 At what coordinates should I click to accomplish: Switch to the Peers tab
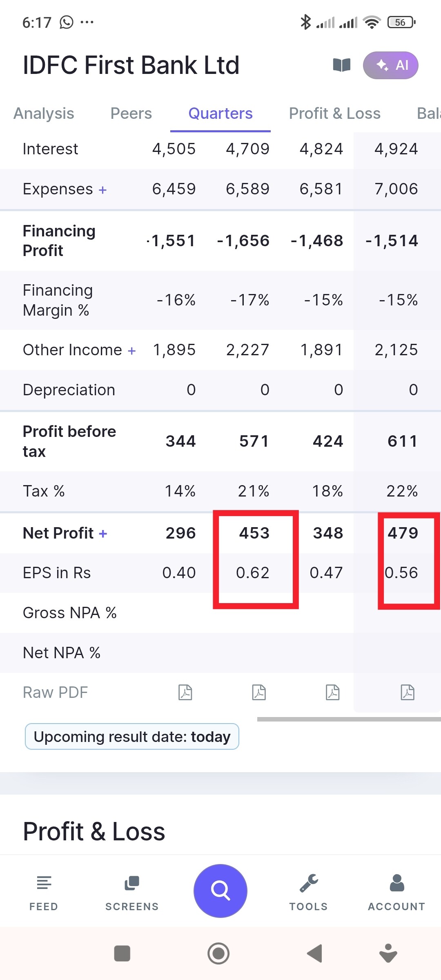click(131, 114)
